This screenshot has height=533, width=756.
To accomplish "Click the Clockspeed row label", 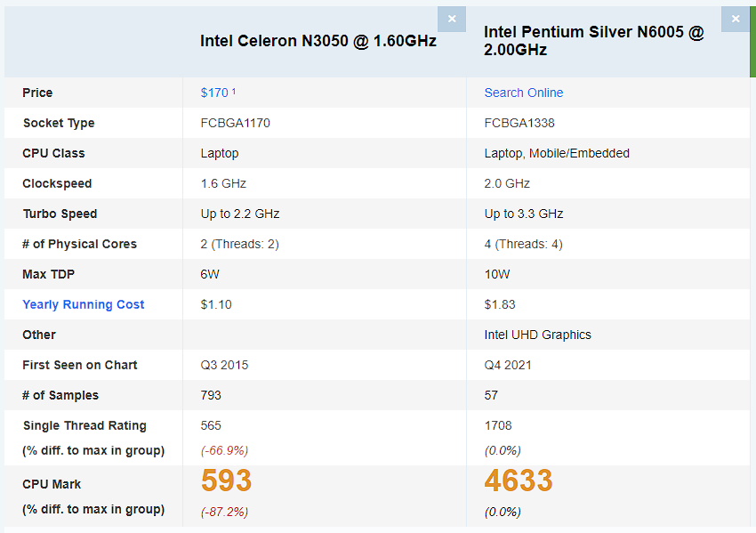I will pos(57,184).
